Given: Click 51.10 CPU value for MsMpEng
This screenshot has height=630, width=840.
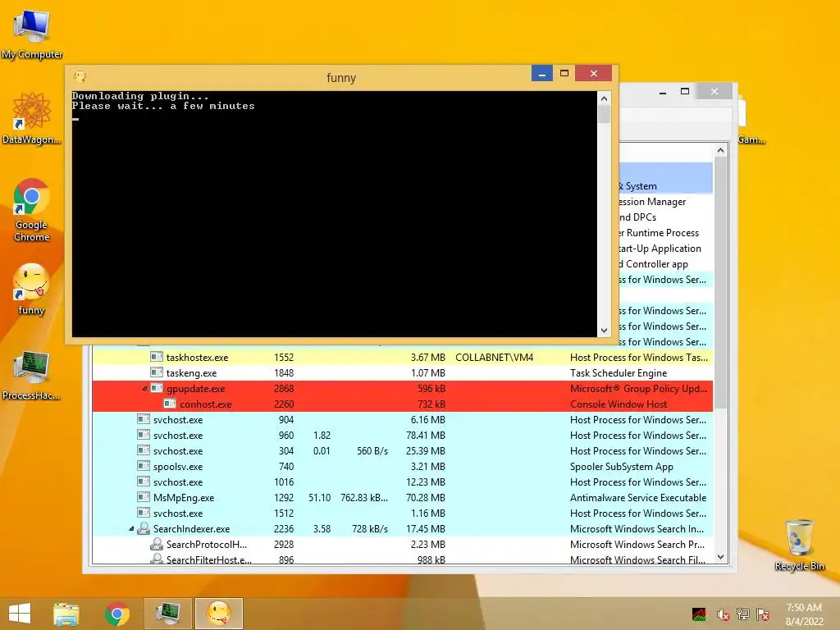Looking at the screenshot, I should [x=319, y=498].
